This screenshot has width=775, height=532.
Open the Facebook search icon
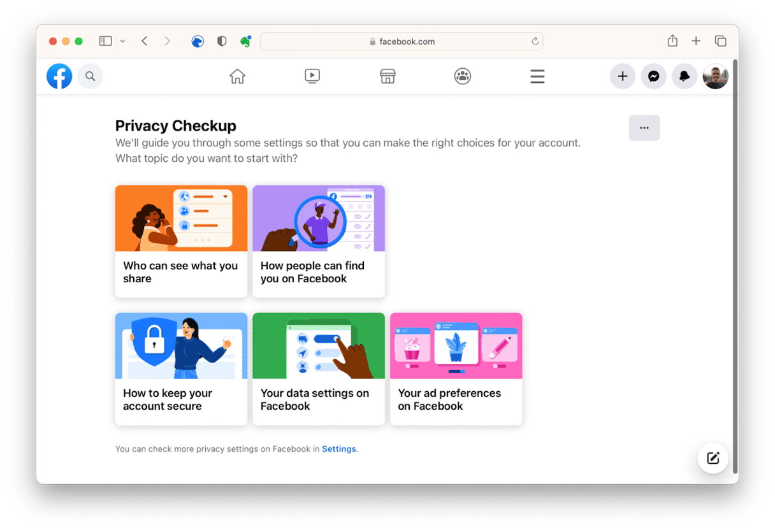91,76
